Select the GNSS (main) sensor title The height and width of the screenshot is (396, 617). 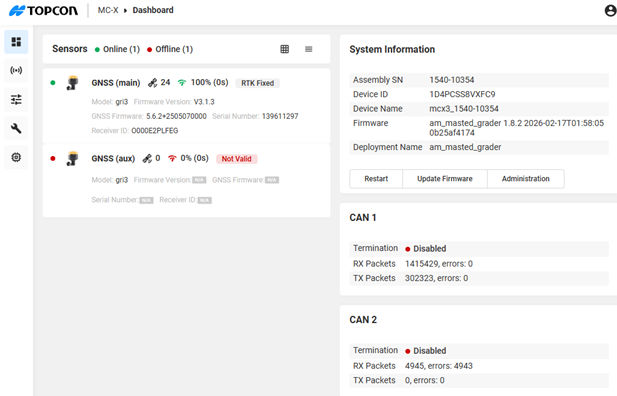[116, 83]
